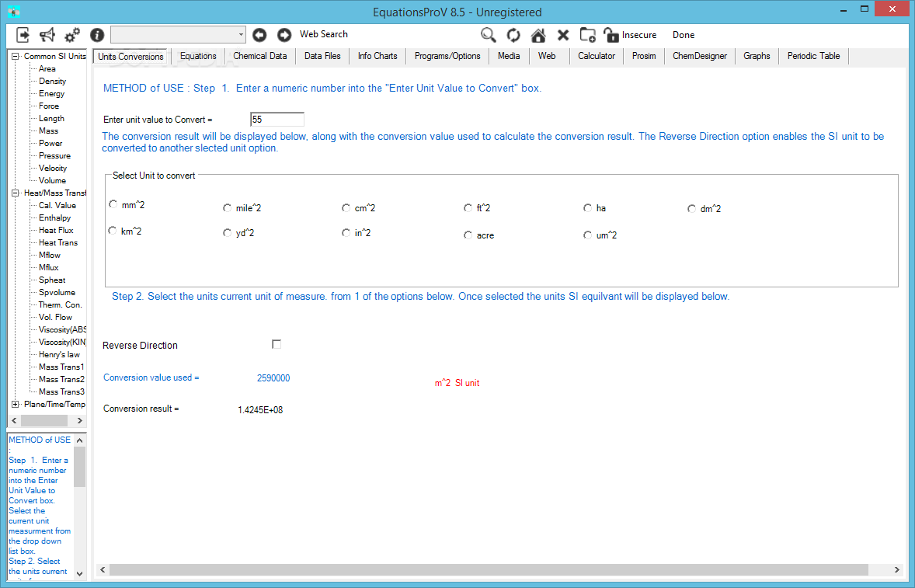Click the info circle icon
Image resolution: width=915 pixels, height=588 pixels.
(x=97, y=35)
